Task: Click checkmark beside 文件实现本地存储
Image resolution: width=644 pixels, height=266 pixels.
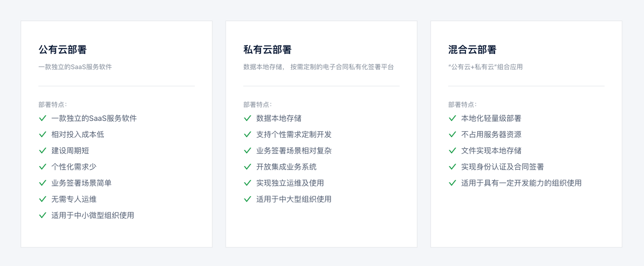Action: point(452,151)
